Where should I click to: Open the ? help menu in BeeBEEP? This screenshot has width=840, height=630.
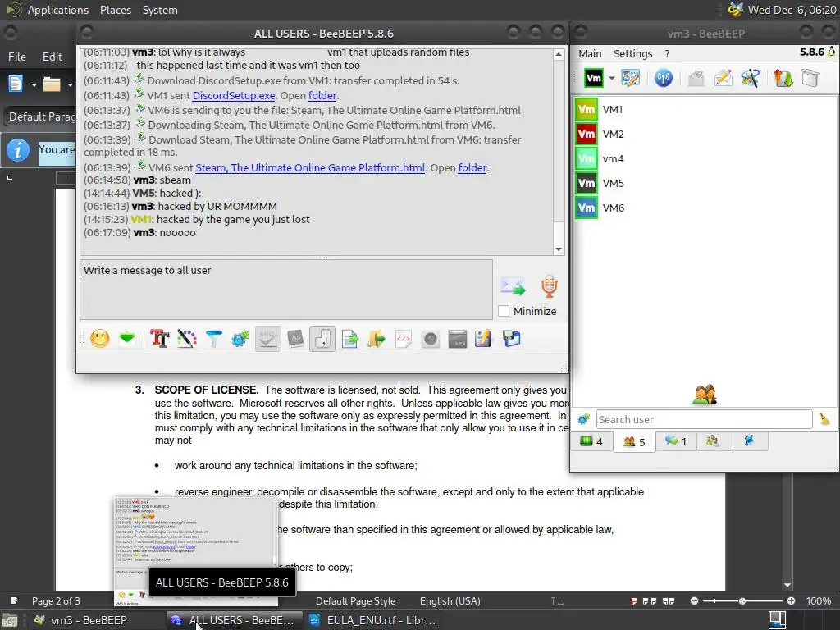pos(667,53)
